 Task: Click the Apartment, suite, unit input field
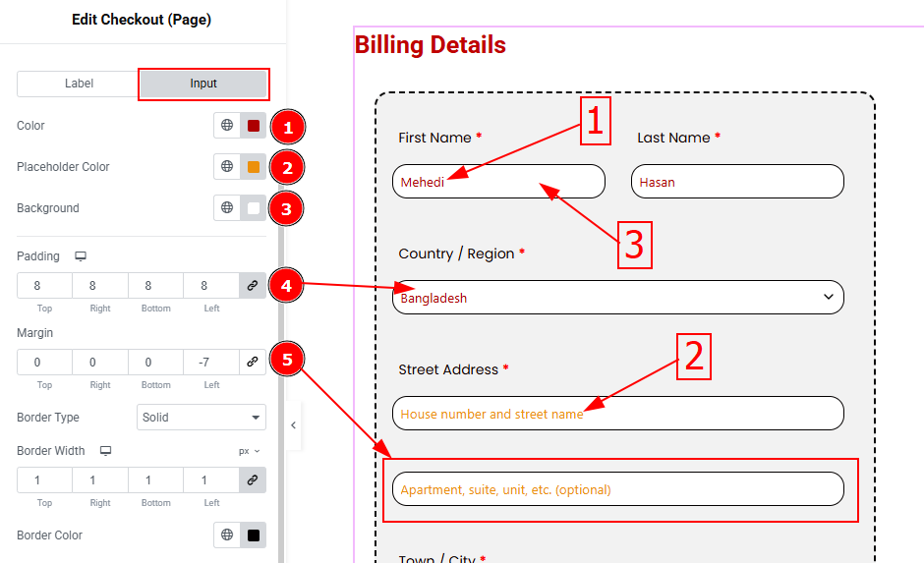click(617, 489)
